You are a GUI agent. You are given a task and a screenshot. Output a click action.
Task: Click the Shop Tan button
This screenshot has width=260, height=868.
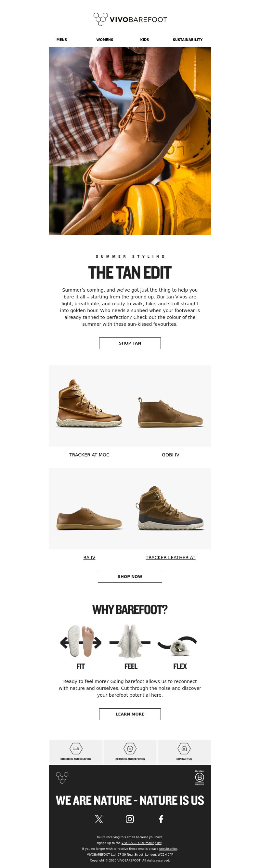pos(130,343)
